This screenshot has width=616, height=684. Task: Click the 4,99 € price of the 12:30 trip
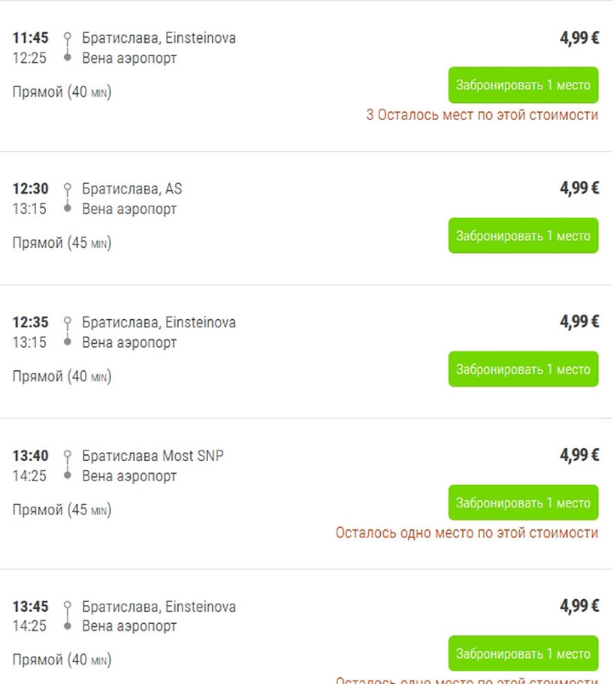coord(579,188)
